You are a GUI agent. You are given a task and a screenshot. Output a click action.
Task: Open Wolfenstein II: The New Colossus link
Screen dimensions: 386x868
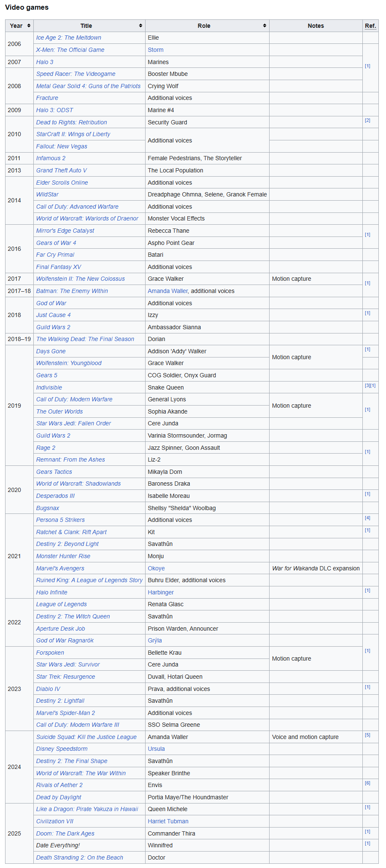tap(81, 279)
